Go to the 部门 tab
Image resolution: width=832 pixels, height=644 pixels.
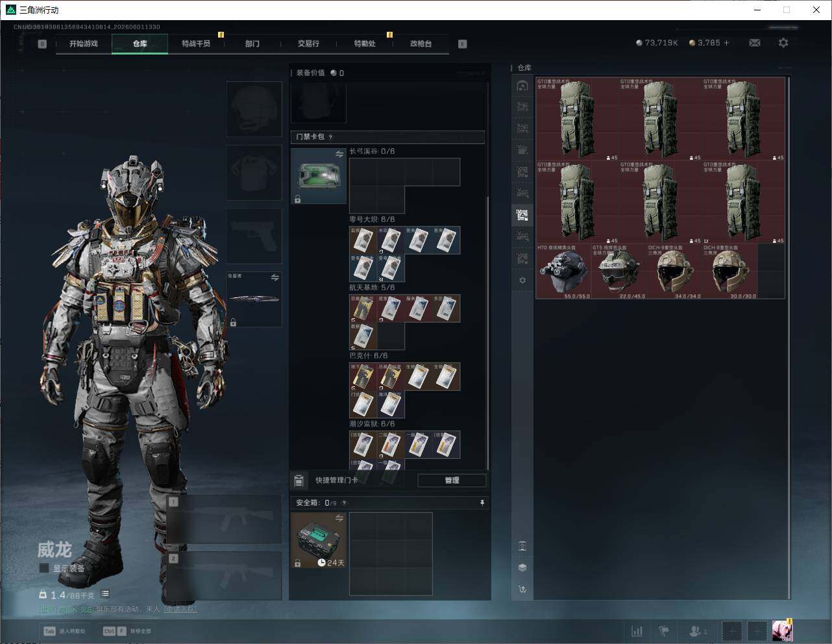click(x=252, y=43)
